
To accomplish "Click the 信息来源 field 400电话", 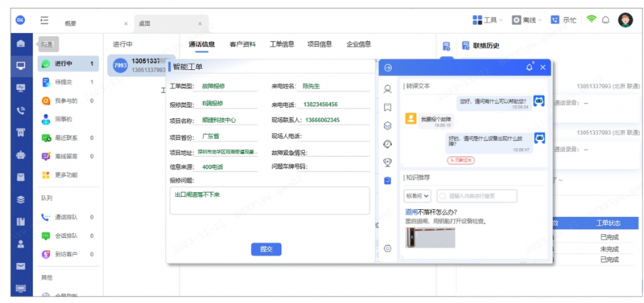I will [x=225, y=167].
